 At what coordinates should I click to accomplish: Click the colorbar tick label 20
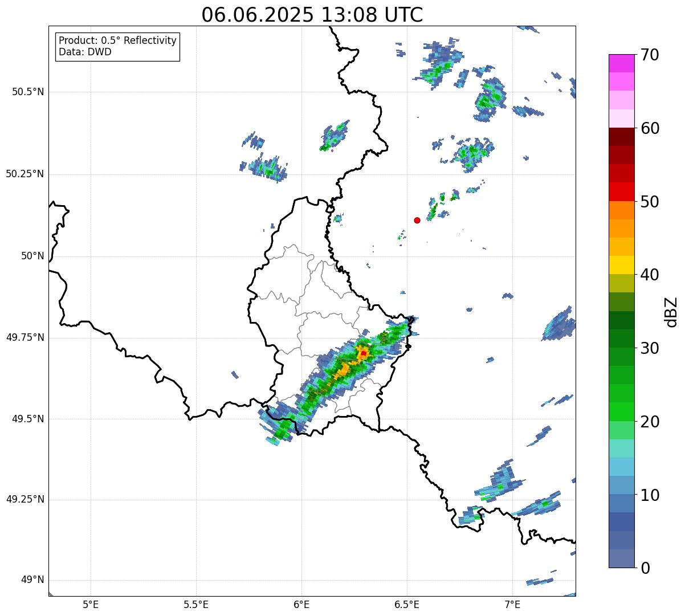point(650,422)
